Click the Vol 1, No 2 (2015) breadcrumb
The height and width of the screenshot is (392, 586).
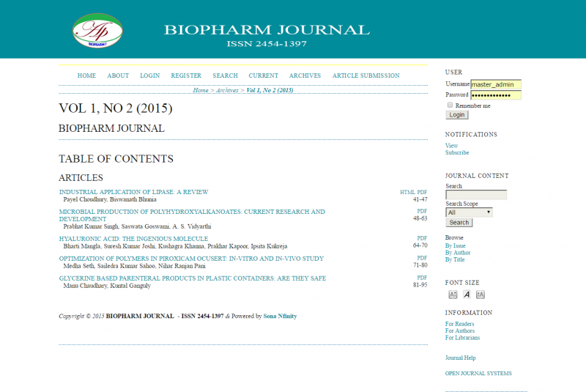(270, 90)
